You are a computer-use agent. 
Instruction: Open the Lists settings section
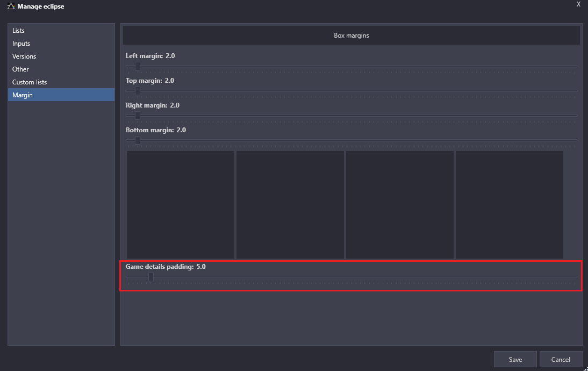pyautogui.click(x=19, y=31)
